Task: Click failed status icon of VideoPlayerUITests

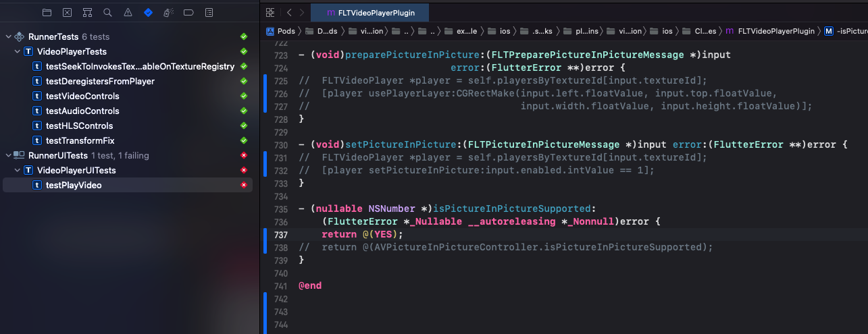Action: pos(244,170)
